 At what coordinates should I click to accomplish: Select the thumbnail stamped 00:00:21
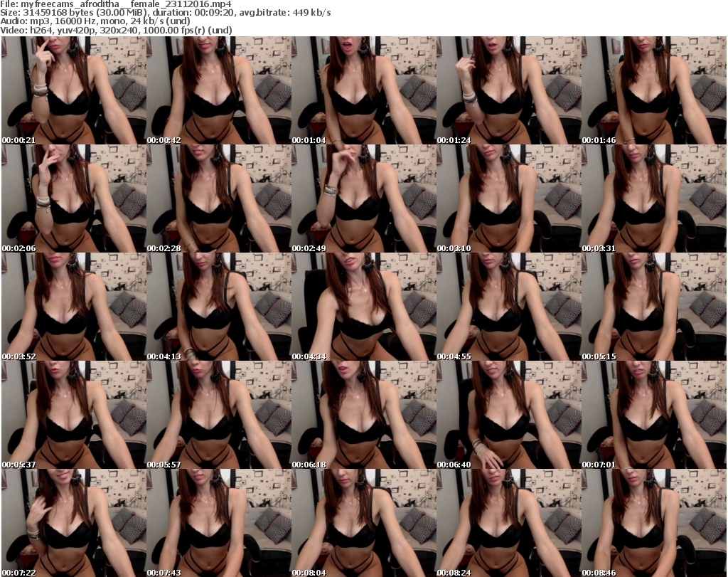(x=74, y=90)
